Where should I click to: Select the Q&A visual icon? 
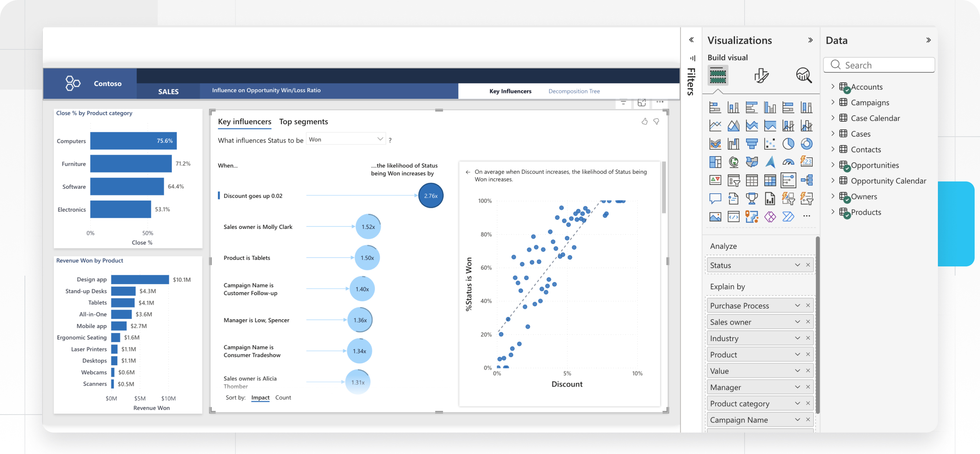[715, 198]
